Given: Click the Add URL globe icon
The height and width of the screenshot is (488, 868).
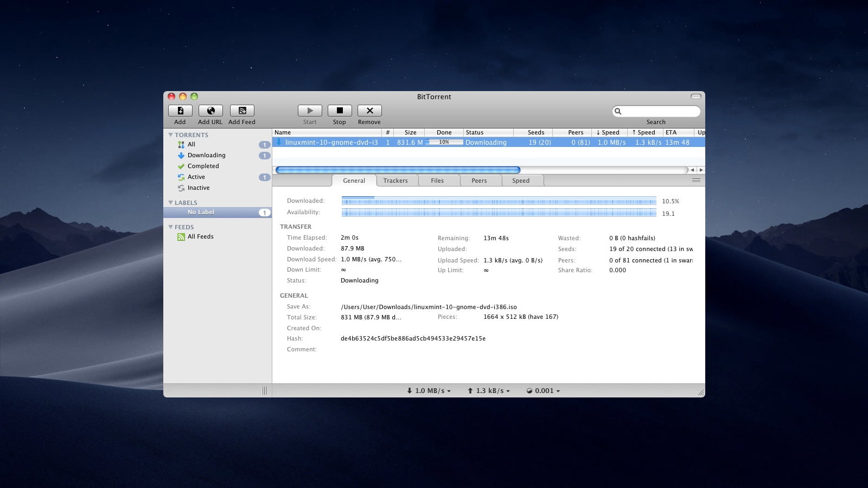Looking at the screenshot, I should pos(210,111).
